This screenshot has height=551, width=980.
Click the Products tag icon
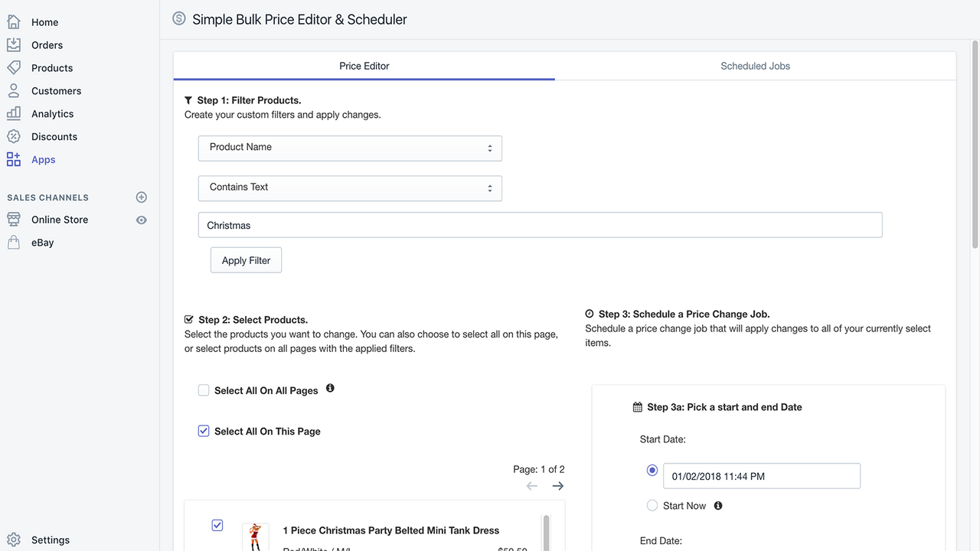[x=13, y=67]
